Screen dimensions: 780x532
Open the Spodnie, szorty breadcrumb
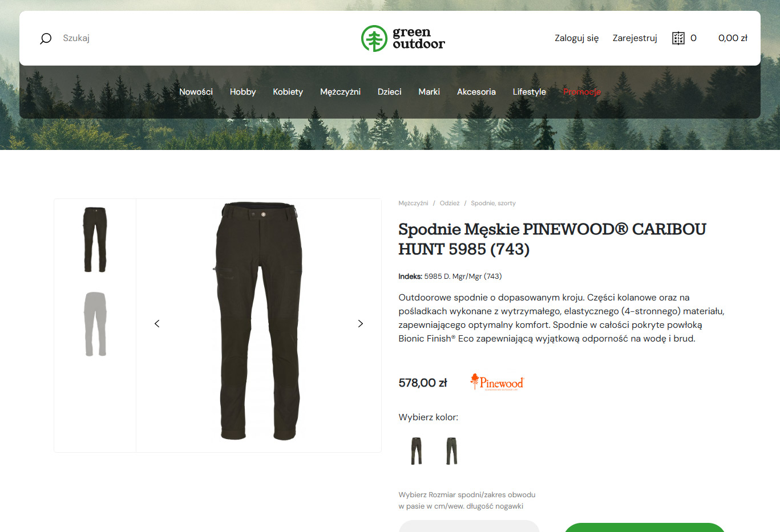coord(493,203)
